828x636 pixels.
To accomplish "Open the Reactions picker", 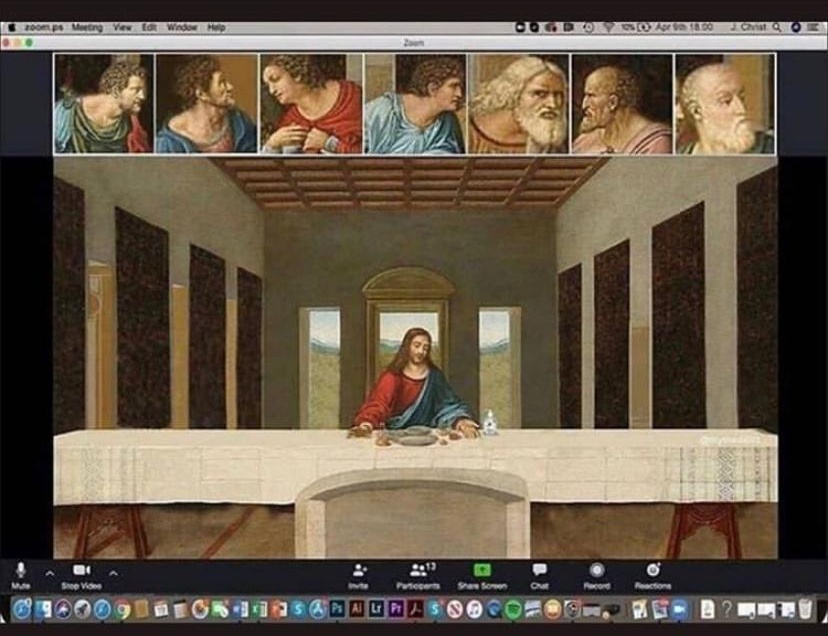I will [653, 576].
